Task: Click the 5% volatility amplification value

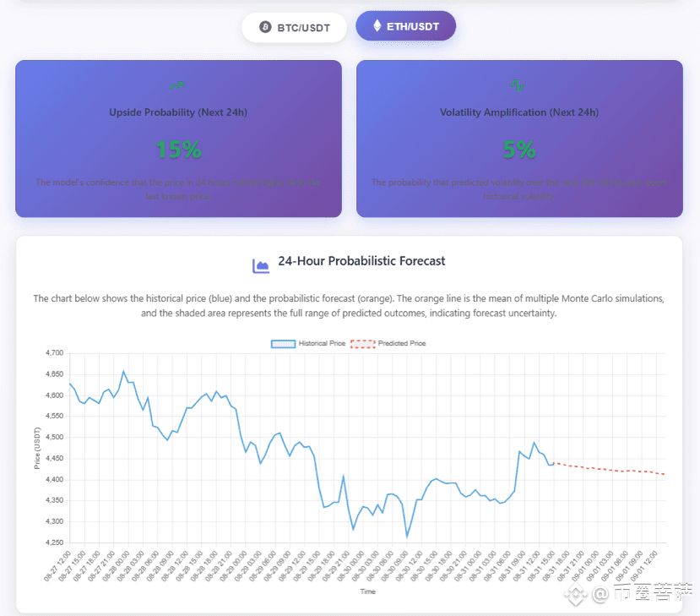Action: pyautogui.click(x=519, y=150)
